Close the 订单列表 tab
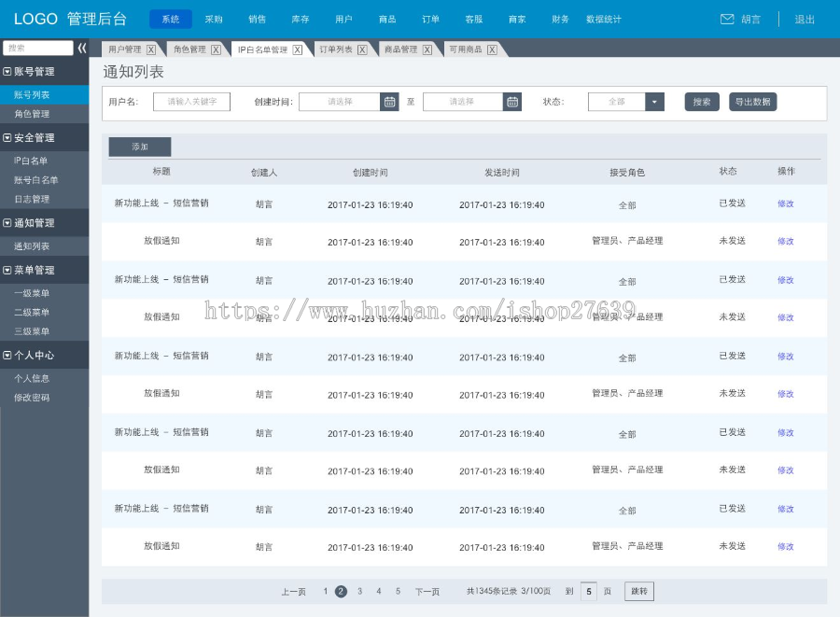The image size is (840, 617). tap(360, 48)
